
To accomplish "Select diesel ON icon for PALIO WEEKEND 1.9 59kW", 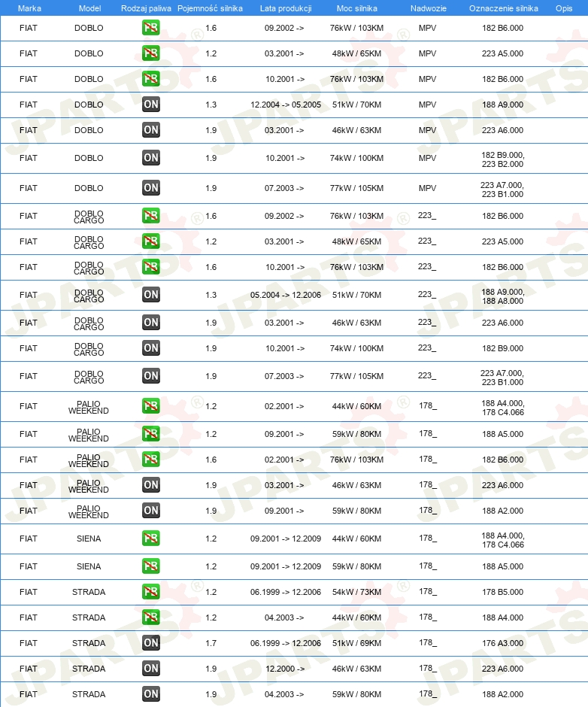I will click(150, 511).
